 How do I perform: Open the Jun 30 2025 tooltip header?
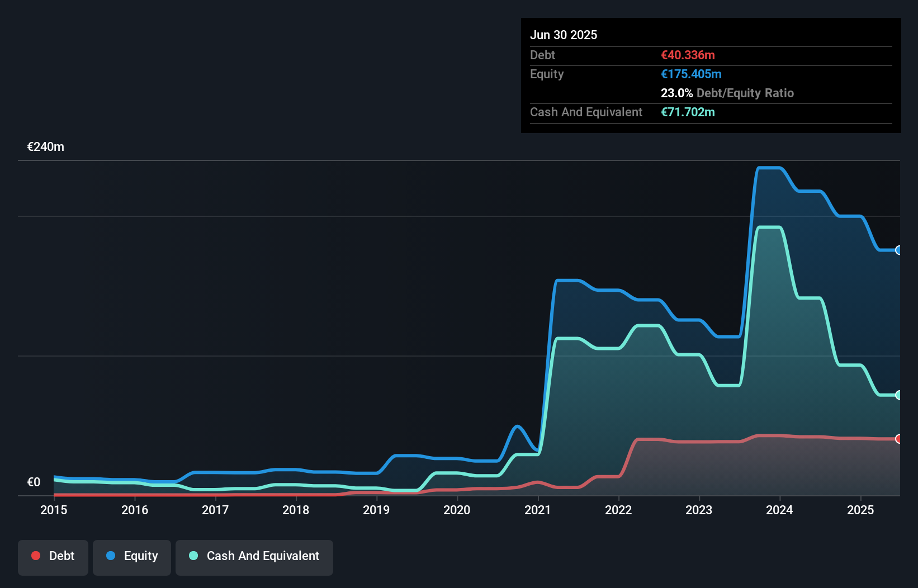click(x=564, y=35)
